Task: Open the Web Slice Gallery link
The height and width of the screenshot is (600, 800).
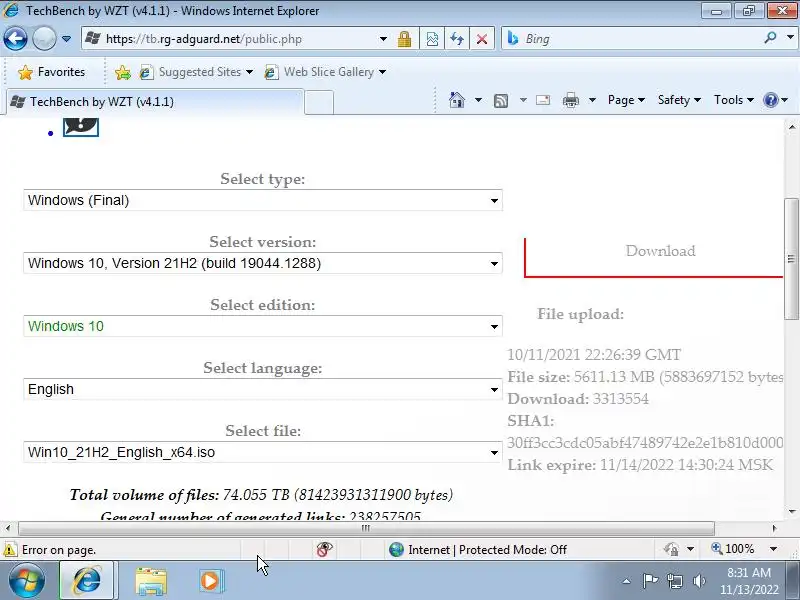Action: point(324,72)
